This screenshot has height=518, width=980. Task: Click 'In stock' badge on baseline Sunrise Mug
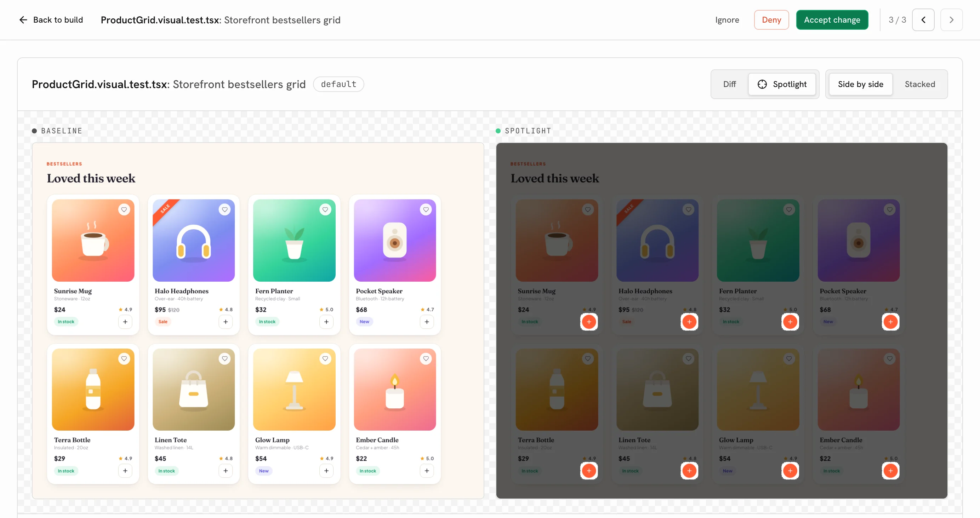66,322
